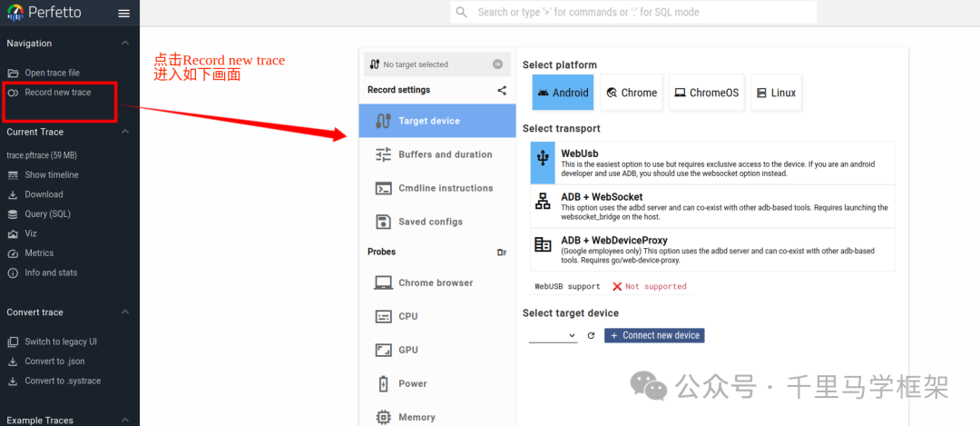Open the Power probe settings
980x426 pixels.
point(437,384)
